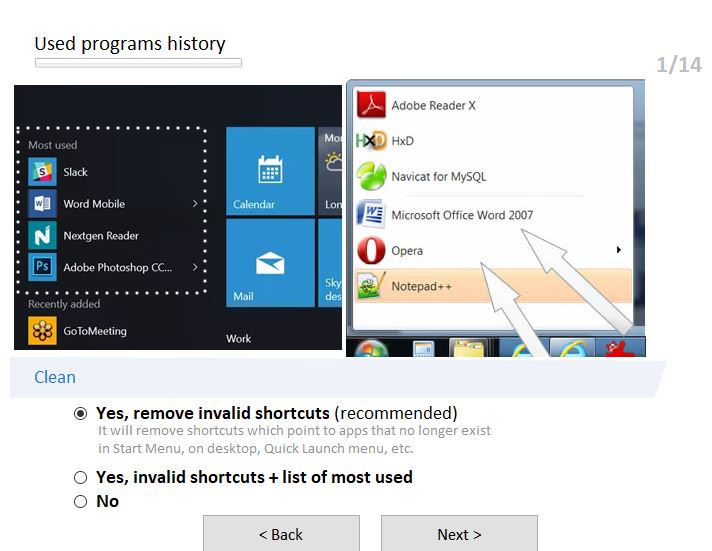Click the Next button
Image resolution: width=712 pixels, height=551 pixels.
click(459, 533)
